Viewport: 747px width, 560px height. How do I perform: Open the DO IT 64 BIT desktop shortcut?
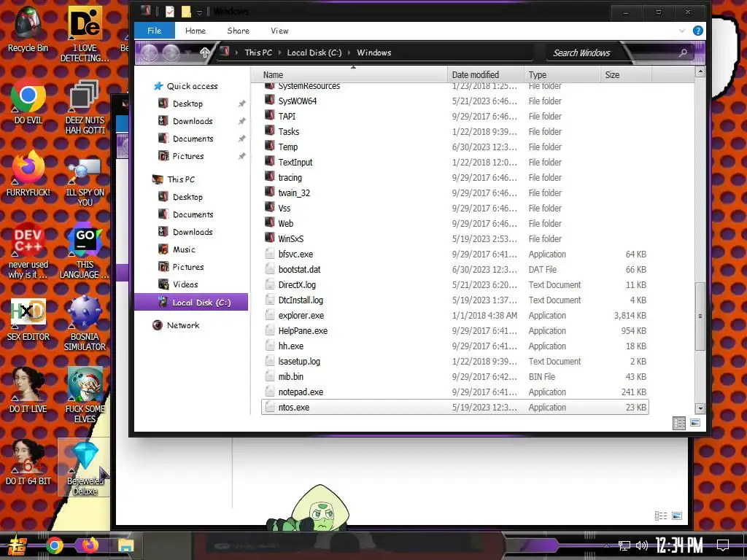point(28,463)
